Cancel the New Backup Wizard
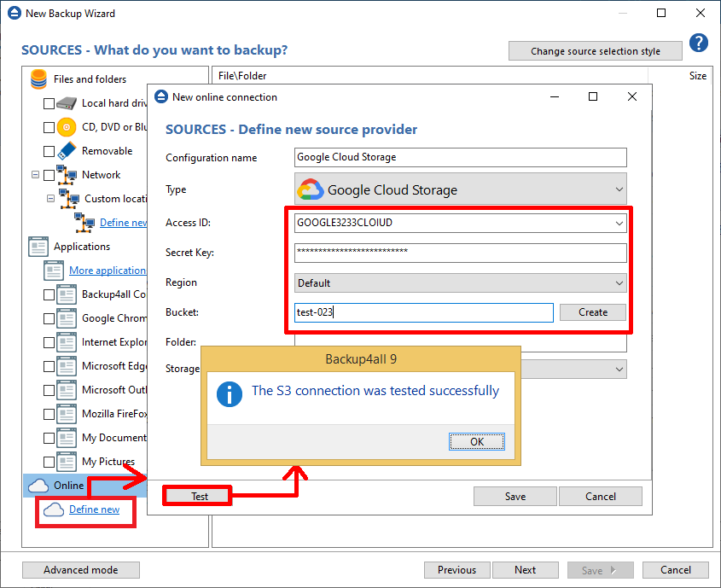The height and width of the screenshot is (588, 721). point(676,570)
